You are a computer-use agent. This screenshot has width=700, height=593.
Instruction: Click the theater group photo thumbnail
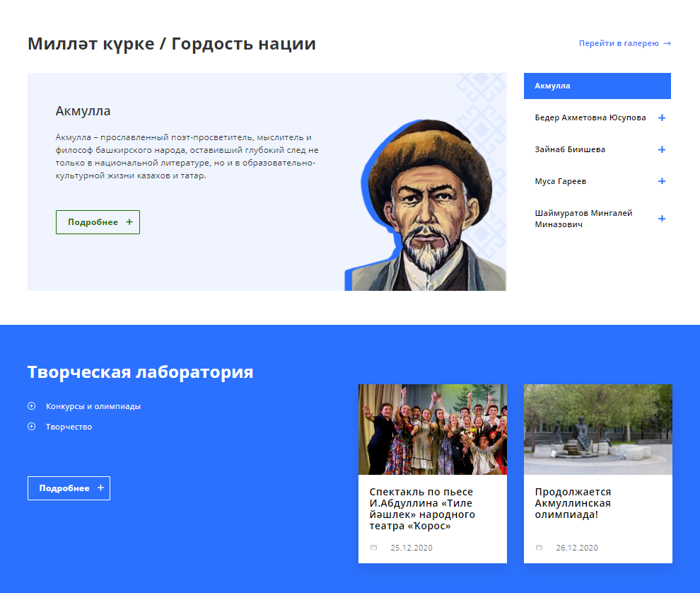click(x=433, y=430)
